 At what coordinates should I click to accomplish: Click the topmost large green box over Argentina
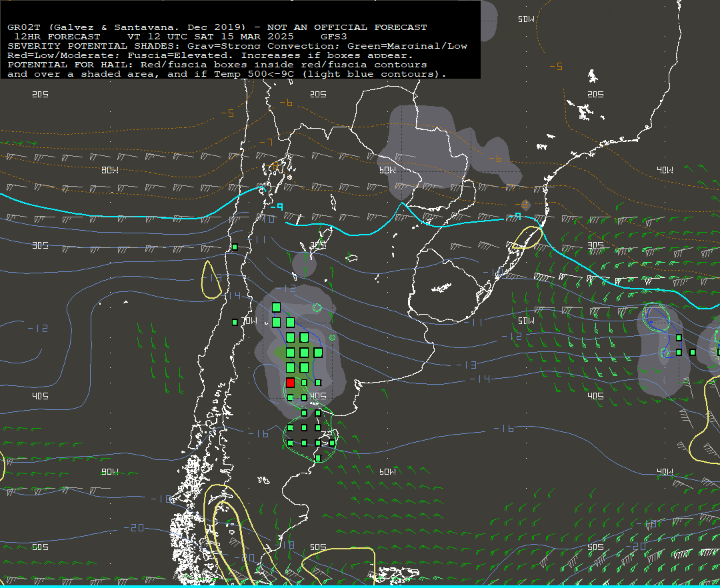(276, 307)
